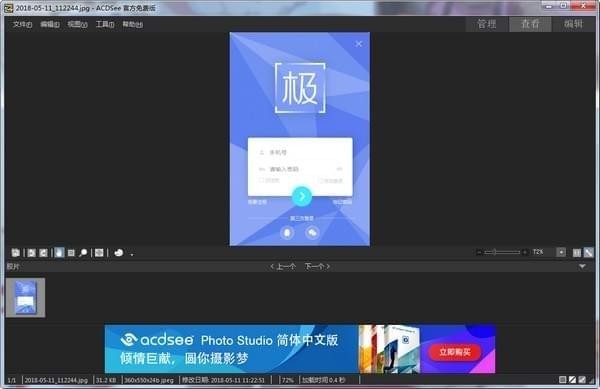Click the rotate-left icon in the toolbar
Viewport: 600px width, 389px height.
tap(31, 253)
